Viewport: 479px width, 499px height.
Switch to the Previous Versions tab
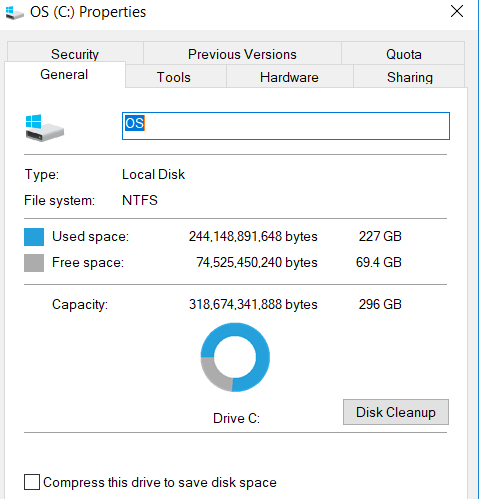242,53
